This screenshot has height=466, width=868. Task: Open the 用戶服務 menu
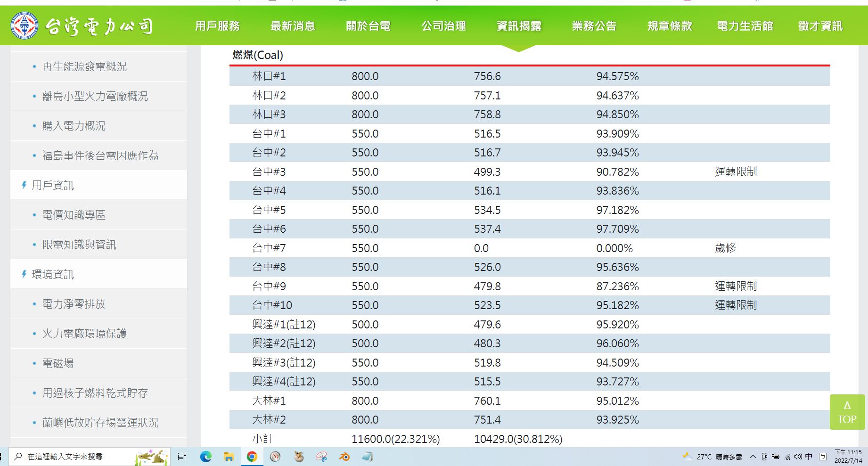tap(217, 26)
